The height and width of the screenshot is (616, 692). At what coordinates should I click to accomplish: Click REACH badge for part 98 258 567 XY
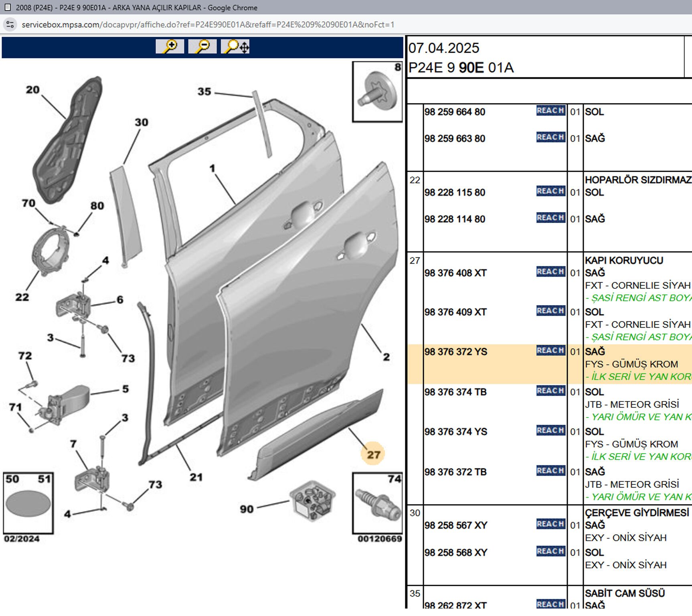pos(550,524)
